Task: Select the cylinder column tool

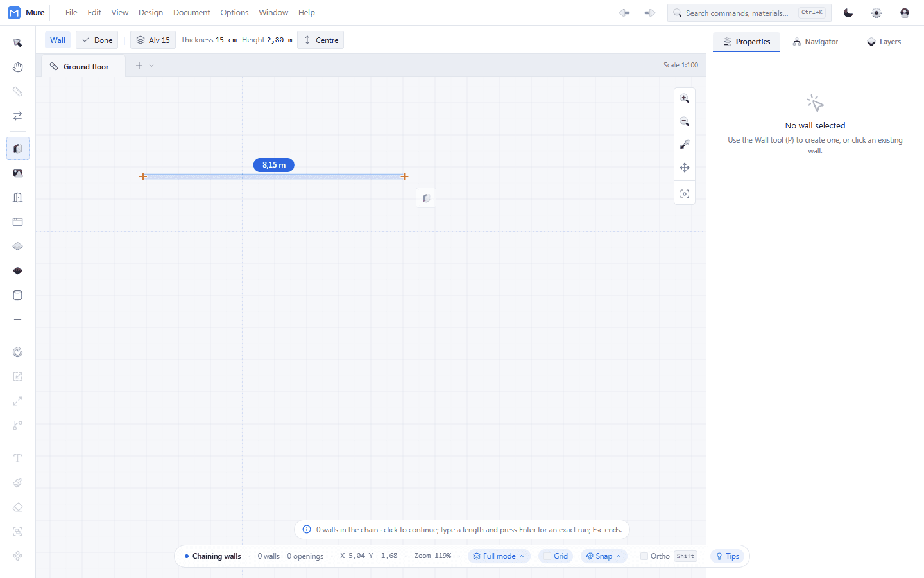Action: click(18, 295)
